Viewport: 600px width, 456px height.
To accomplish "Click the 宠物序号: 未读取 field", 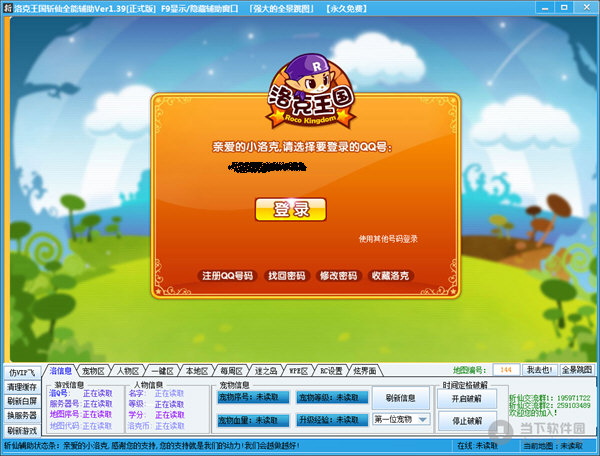I will (x=253, y=397).
